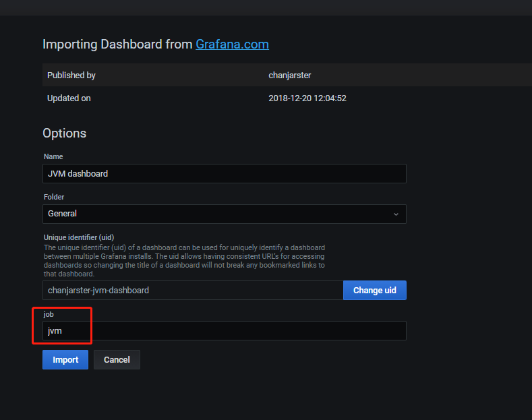
Task: Click the Change uid button
Action: (x=375, y=291)
